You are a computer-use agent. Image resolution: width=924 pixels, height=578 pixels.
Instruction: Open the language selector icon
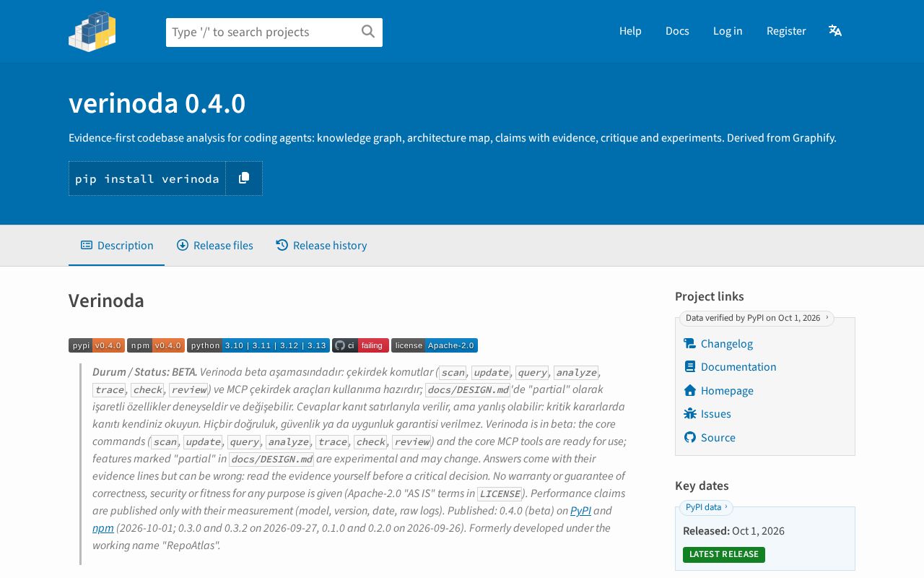pyautogui.click(x=835, y=31)
